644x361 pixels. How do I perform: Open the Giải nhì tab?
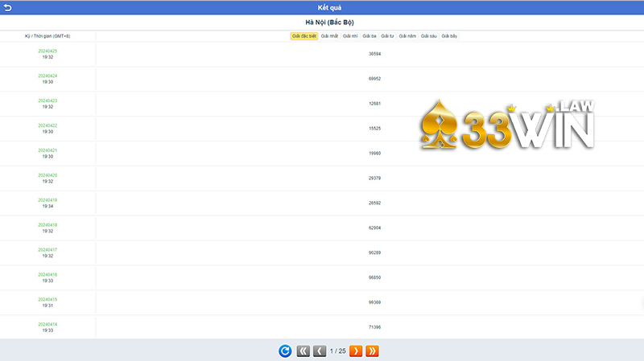pos(350,36)
